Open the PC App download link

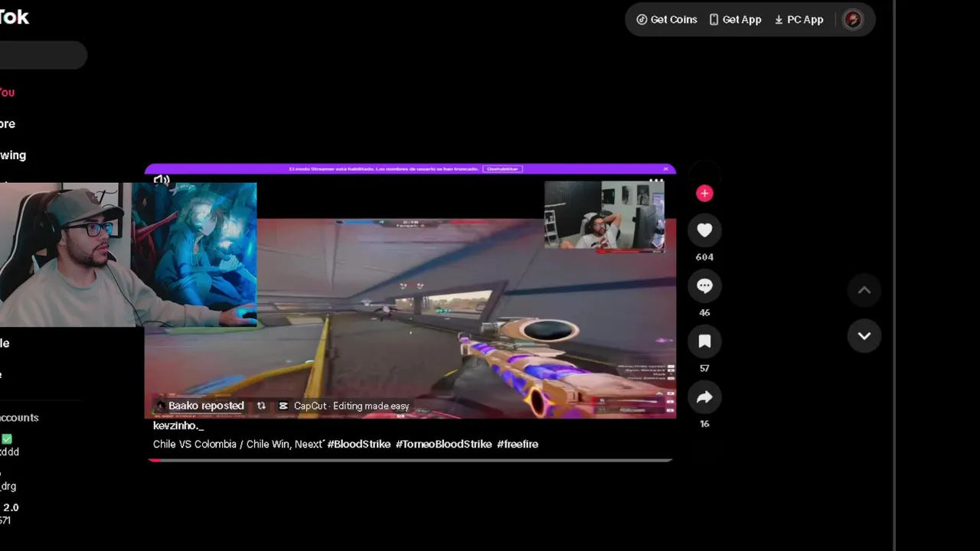click(x=799, y=20)
